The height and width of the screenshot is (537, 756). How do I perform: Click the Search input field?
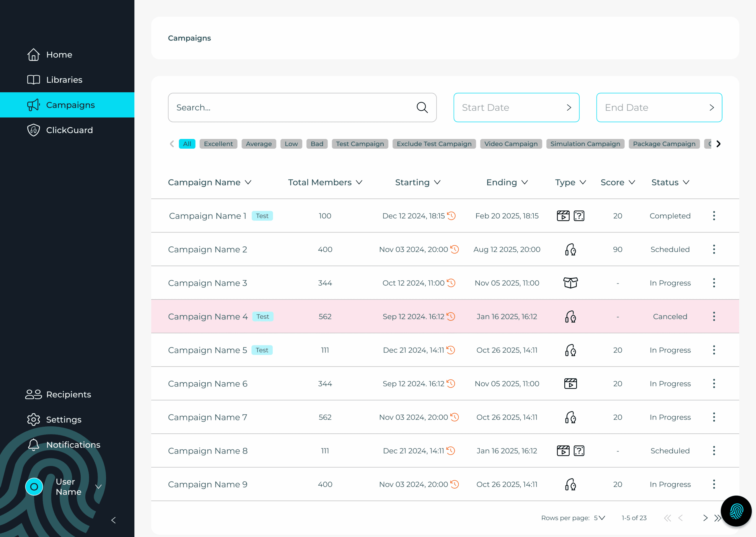click(302, 107)
